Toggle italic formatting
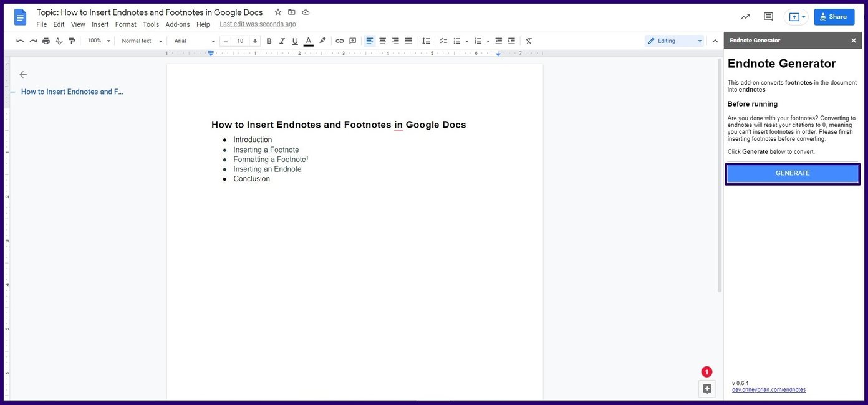Screen dimensions: 868x405 coord(282,41)
